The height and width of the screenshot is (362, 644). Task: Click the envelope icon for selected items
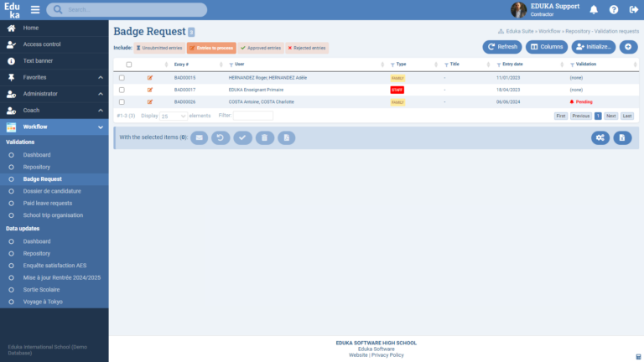pos(199,137)
